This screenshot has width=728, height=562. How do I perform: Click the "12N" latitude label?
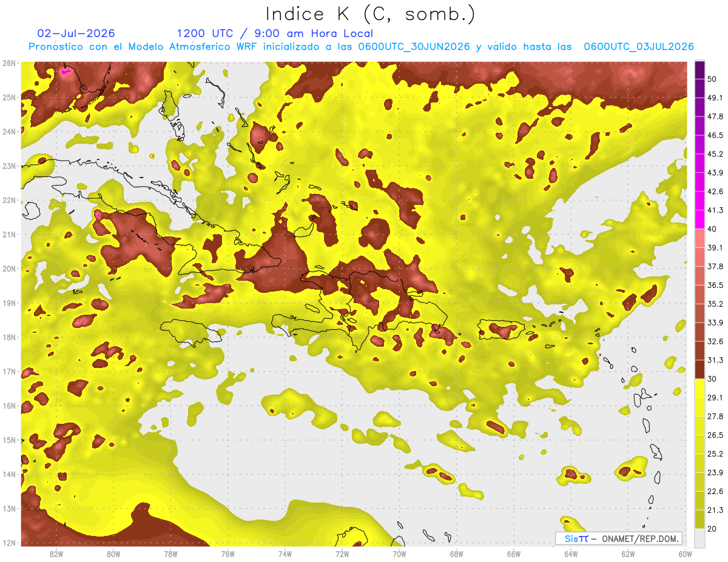click(x=9, y=543)
